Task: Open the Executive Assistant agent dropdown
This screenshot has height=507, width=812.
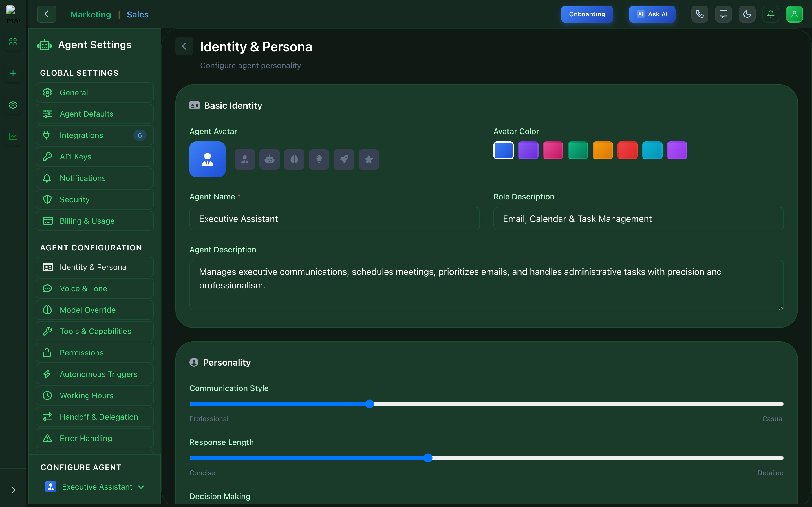Action: [95, 487]
